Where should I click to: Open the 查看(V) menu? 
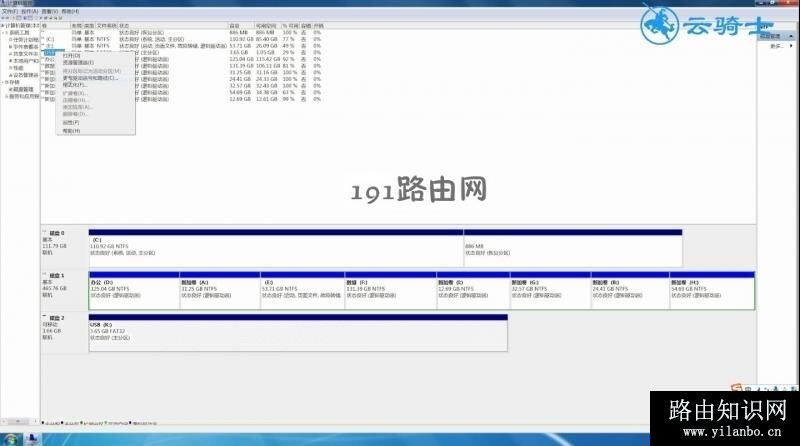click(49, 11)
